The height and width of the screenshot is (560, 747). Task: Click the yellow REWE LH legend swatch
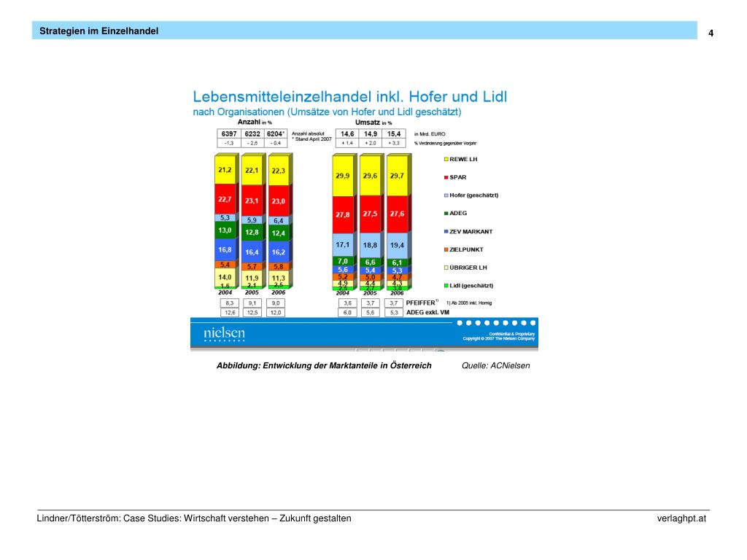[446, 160]
